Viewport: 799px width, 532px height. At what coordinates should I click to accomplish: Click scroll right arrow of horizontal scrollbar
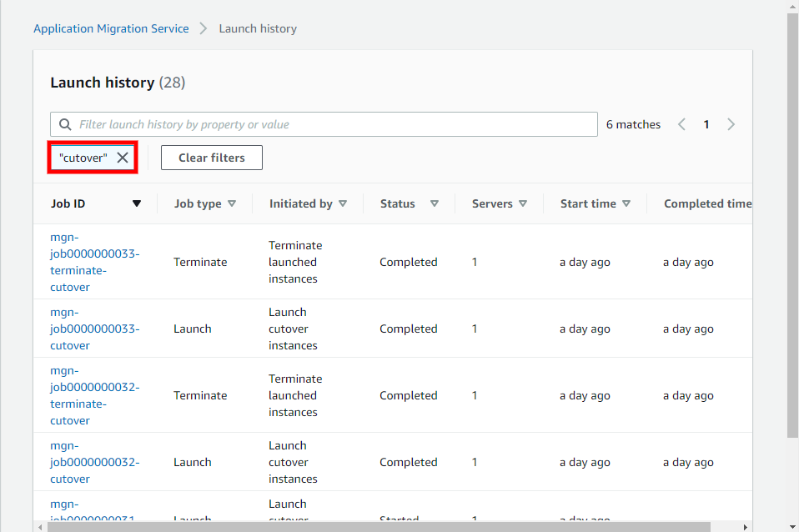click(x=745, y=527)
